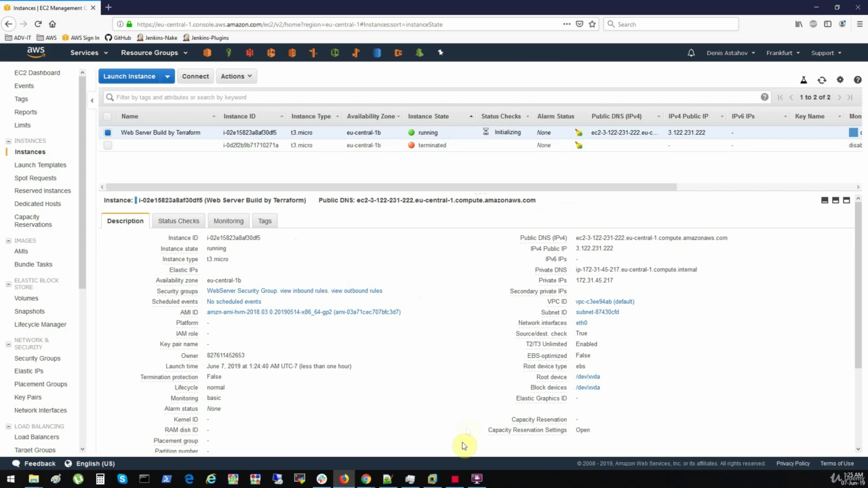Open the Tags tab in details pane
The image size is (868, 488).
click(264, 221)
